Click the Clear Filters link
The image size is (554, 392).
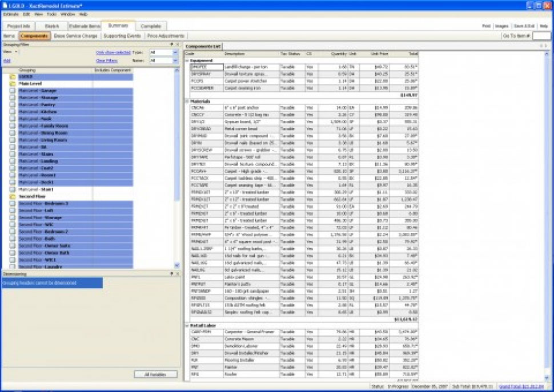coord(106,61)
